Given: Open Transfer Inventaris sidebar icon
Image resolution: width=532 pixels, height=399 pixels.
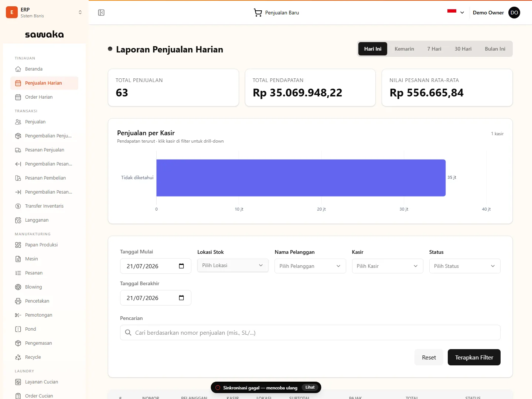Looking at the screenshot, I should [x=18, y=206].
